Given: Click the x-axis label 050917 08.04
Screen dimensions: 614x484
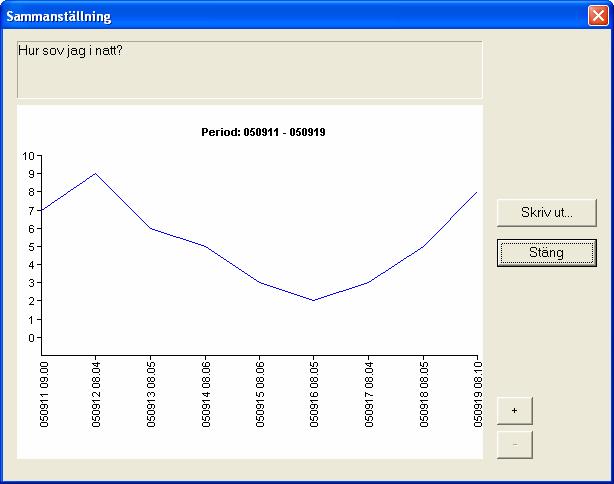Looking at the screenshot, I should click(x=369, y=394).
